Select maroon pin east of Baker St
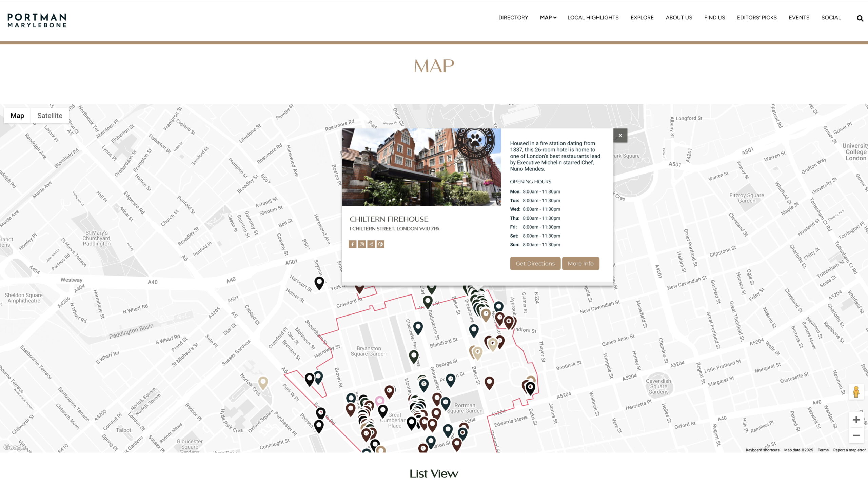 [489, 383]
